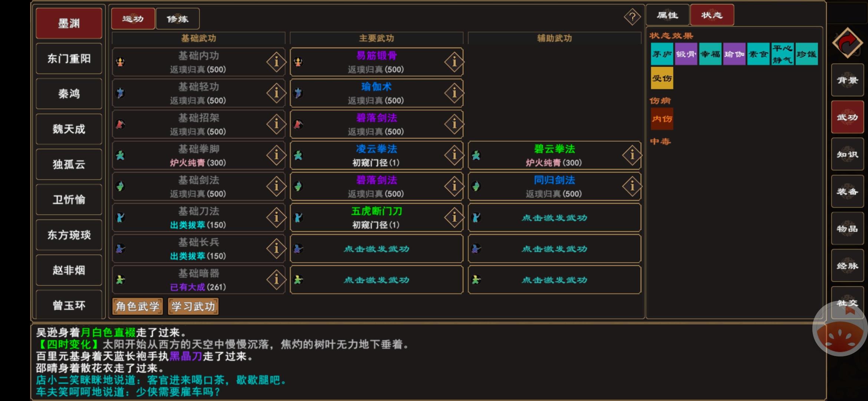Activate main skill slot for 基础长兵

tap(377, 249)
